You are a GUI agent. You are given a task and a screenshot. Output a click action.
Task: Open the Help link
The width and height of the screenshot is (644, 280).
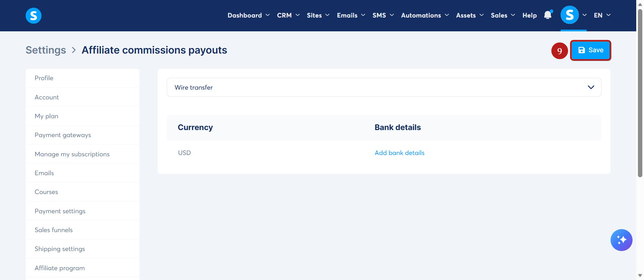tap(529, 15)
